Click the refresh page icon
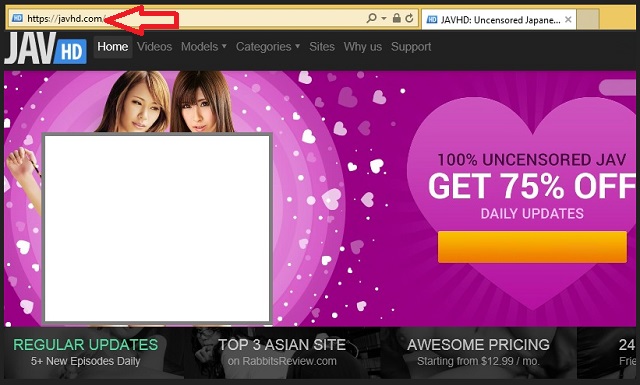640x385 pixels. [x=409, y=18]
